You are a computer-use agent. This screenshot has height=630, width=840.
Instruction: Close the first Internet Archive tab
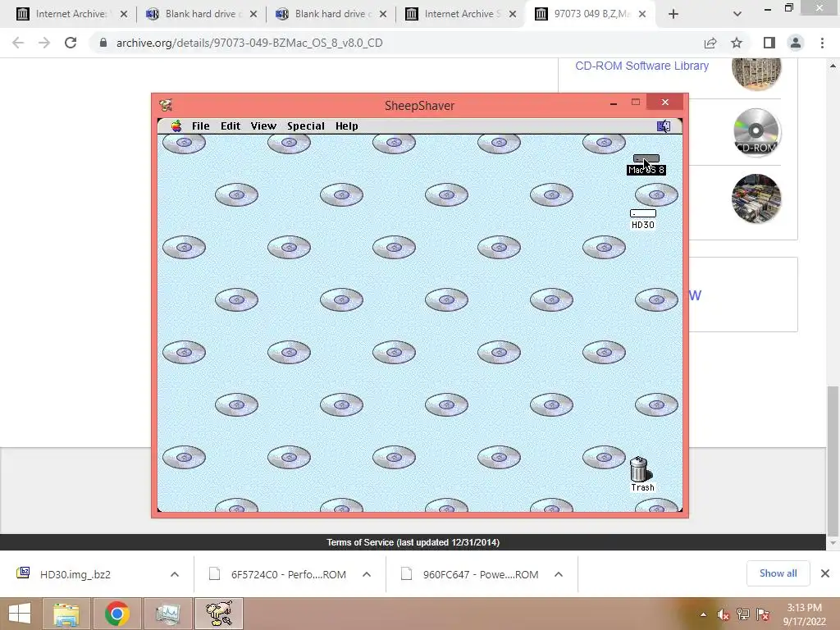(124, 14)
